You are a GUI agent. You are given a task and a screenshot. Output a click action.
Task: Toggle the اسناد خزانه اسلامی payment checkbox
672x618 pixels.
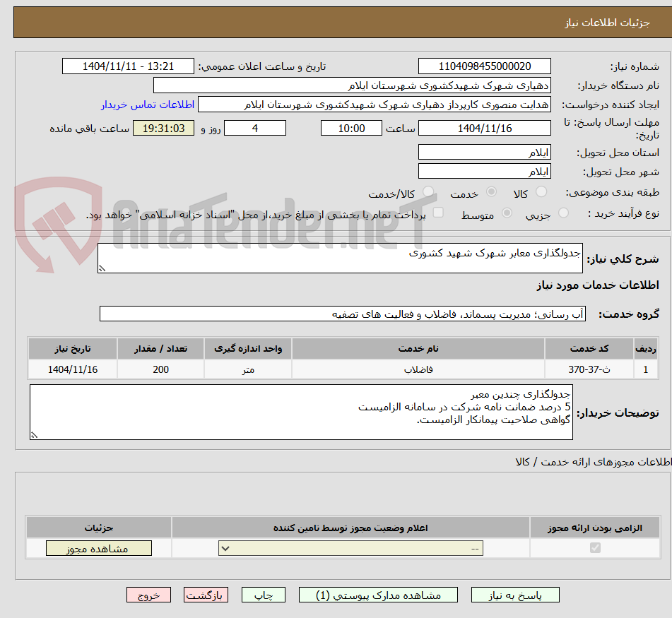click(x=438, y=213)
